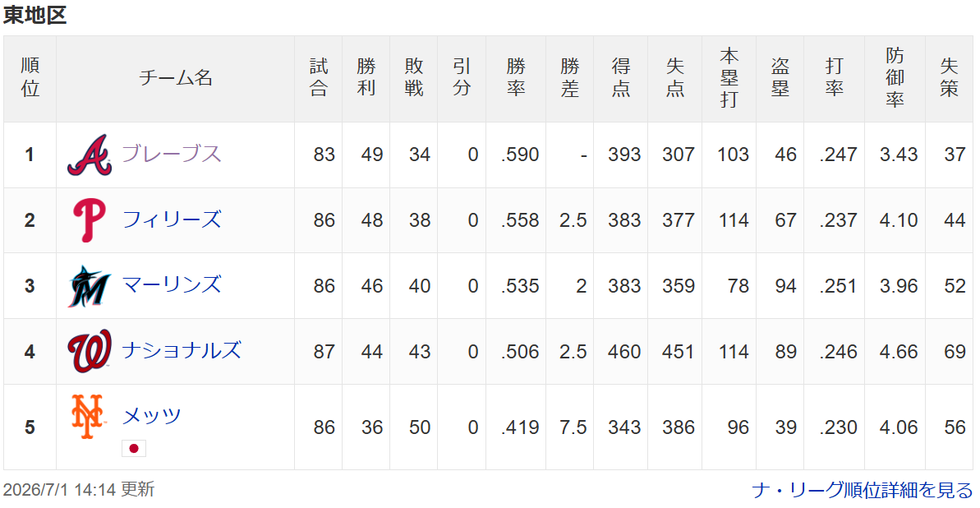Click the 勝率 column header

[x=516, y=78]
